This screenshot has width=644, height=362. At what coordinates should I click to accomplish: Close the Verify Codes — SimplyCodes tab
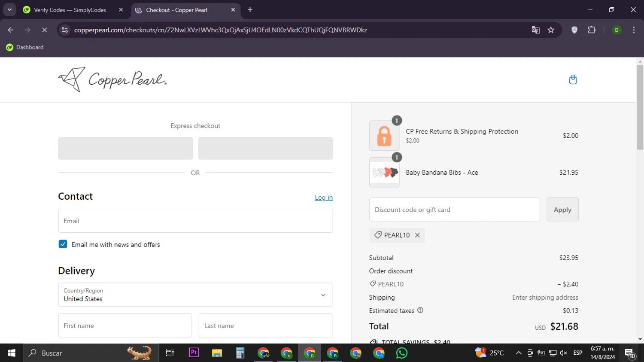tap(121, 10)
